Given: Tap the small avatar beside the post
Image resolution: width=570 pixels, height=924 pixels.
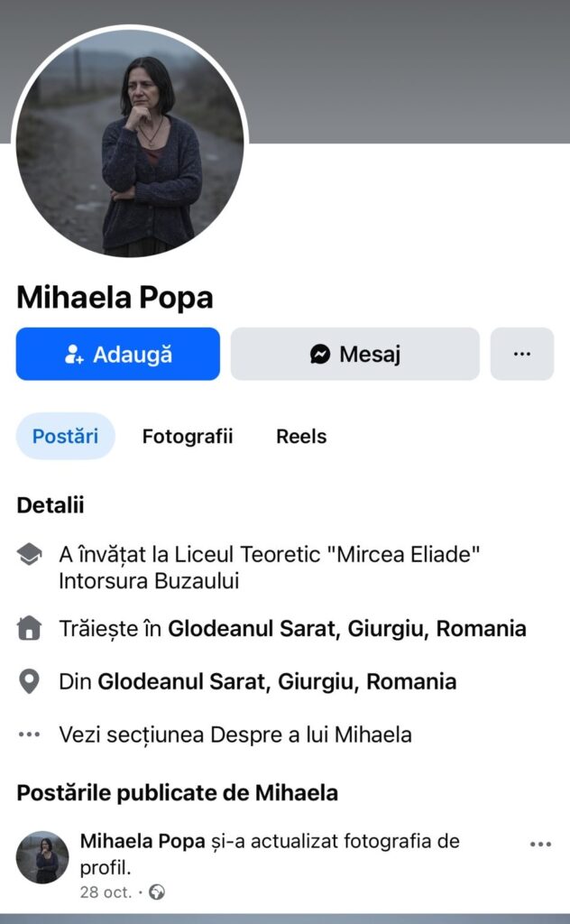Looking at the screenshot, I should click(x=42, y=857).
